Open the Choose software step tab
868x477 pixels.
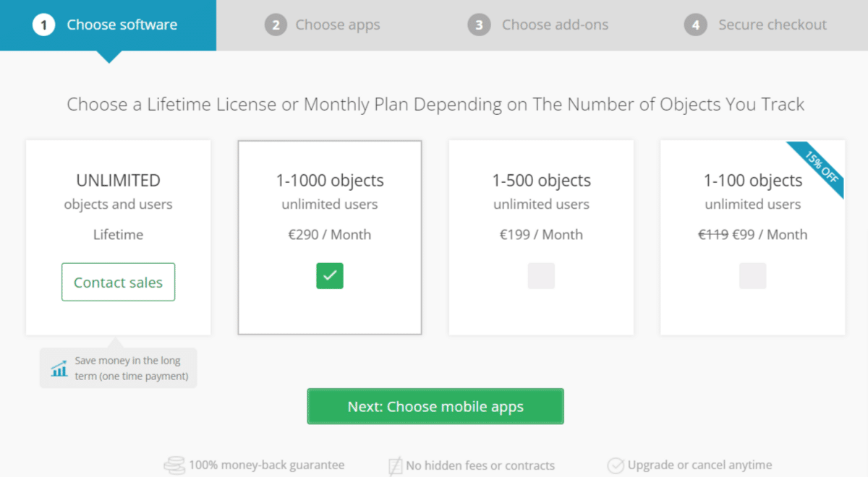coord(122,25)
